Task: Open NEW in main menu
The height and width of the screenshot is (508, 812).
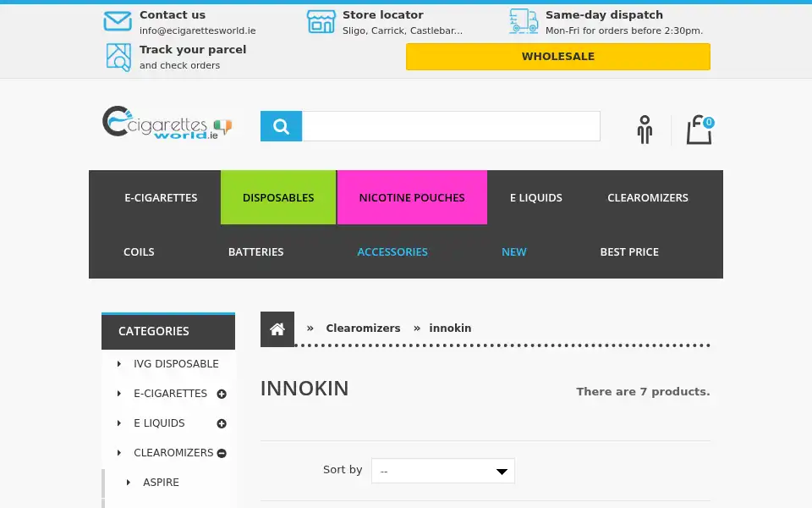Action: point(513,252)
